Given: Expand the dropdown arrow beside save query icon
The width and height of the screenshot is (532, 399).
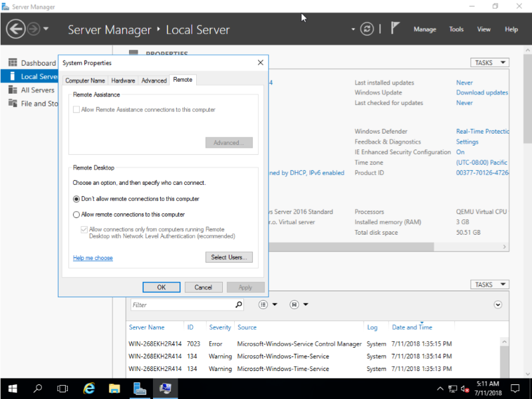Looking at the screenshot, I should (x=306, y=305).
